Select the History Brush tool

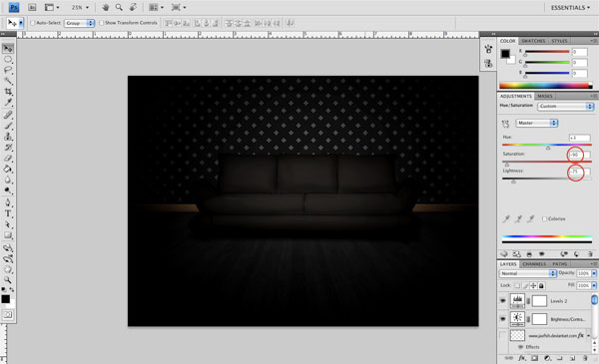(x=8, y=148)
